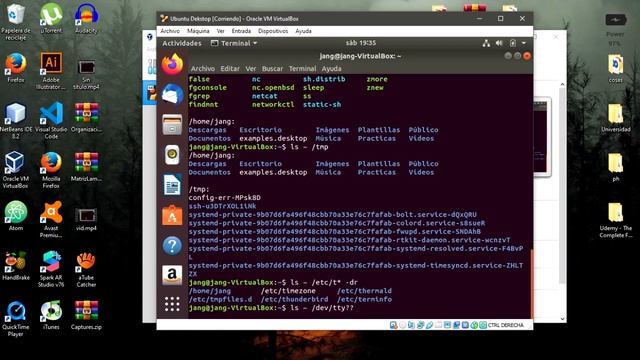Open the volume icon in the Ubuntu top bar

click(x=499, y=43)
